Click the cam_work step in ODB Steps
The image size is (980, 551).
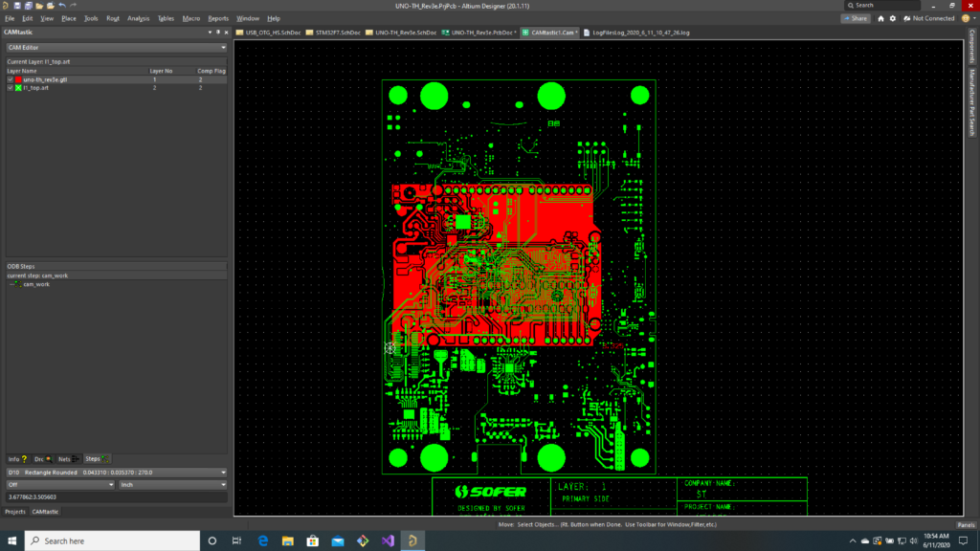(x=36, y=284)
